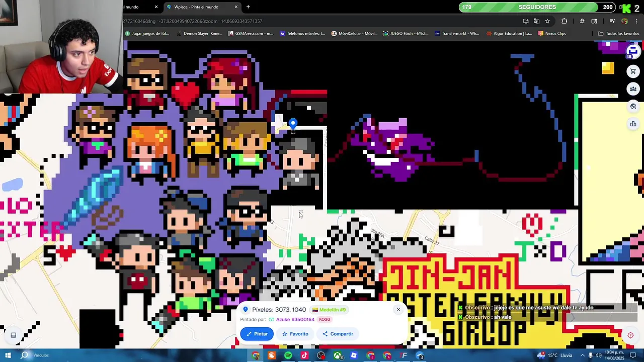Close the Wplace - Pinta el mundo tab
Screen dimensions: 644x362
click(236, 7)
